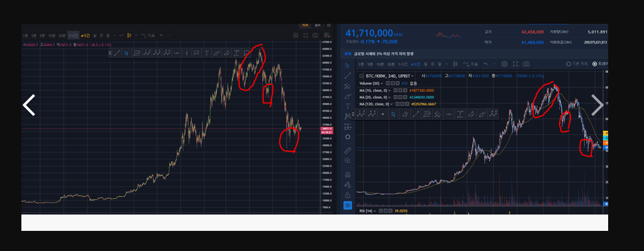Viewport: 644px width, 251px height.
Task: Open more intervals dropdown on left chart
Action: pyautogui.click(x=114, y=35)
